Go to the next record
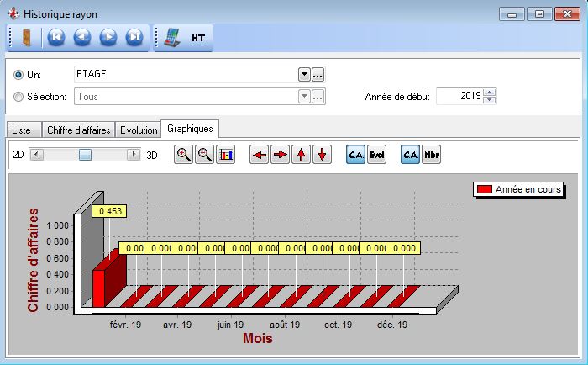 (x=108, y=37)
